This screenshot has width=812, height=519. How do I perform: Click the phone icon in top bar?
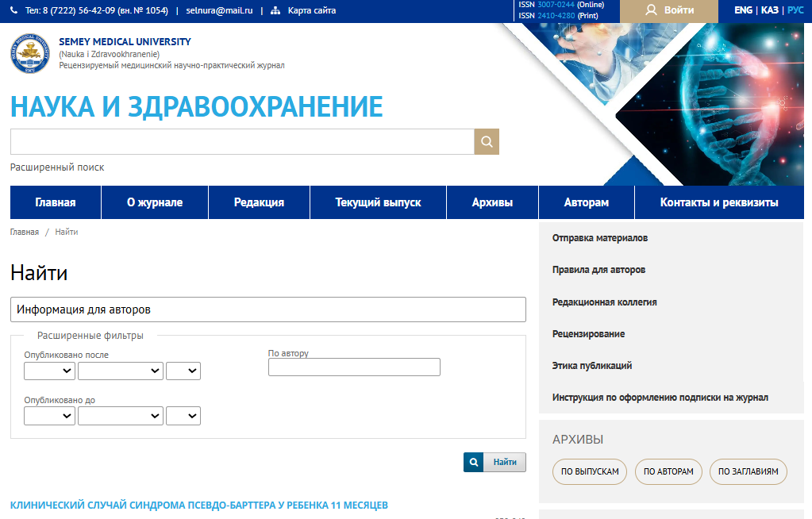[x=14, y=10]
